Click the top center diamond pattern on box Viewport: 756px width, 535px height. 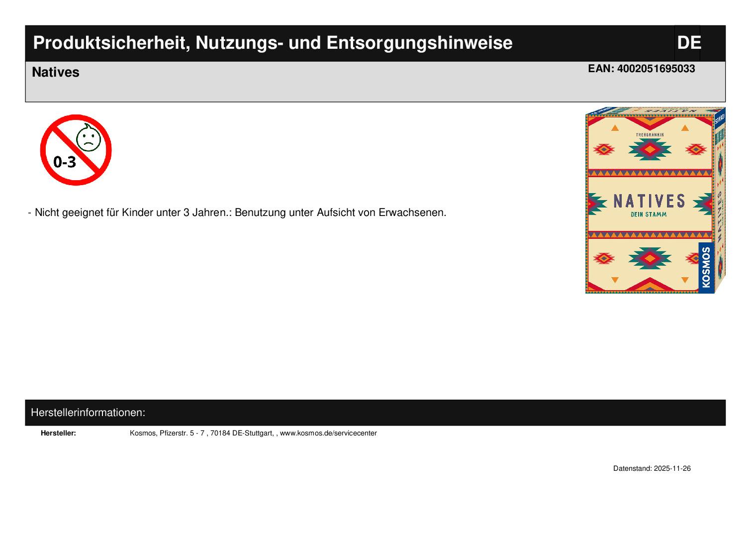tap(650, 149)
